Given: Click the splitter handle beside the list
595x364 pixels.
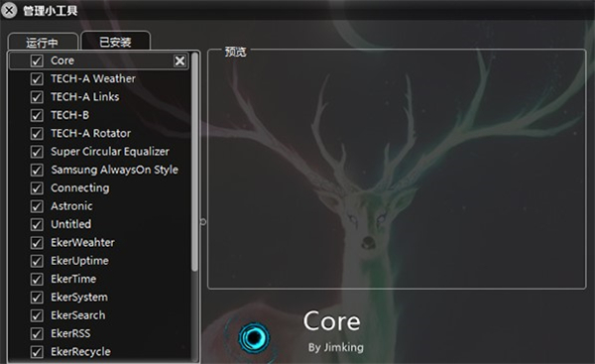Looking at the screenshot, I should point(203,221).
